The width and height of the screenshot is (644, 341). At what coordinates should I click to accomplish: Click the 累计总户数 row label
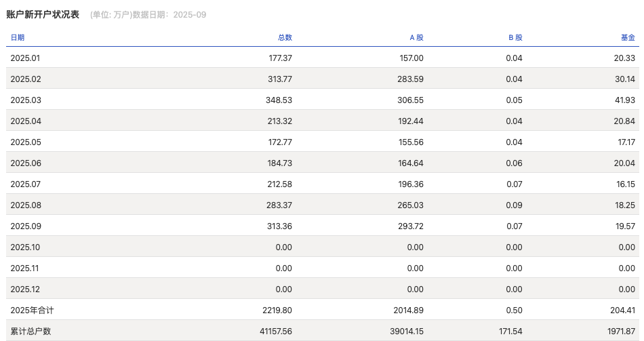[31, 332]
